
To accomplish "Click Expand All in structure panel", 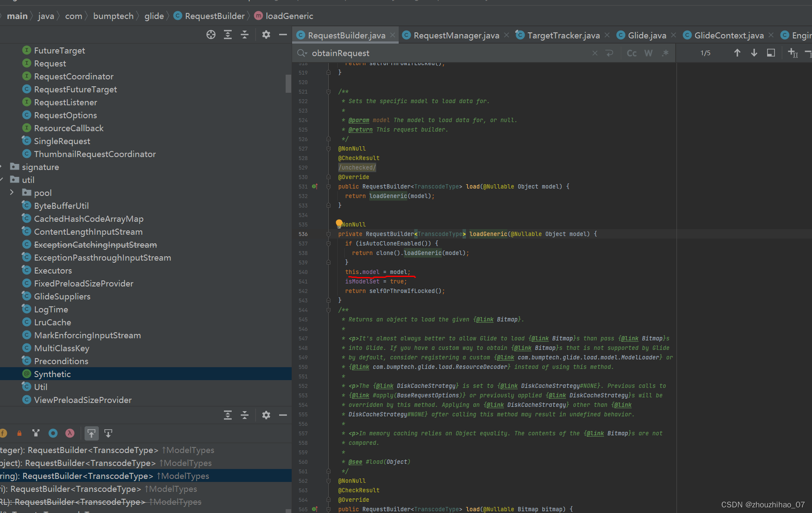I will coord(228,415).
